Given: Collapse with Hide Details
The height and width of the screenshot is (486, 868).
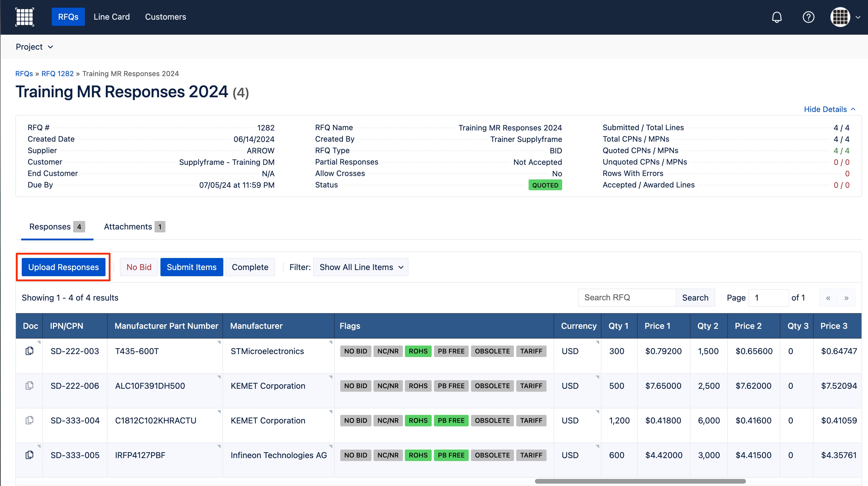Looking at the screenshot, I should (x=829, y=109).
